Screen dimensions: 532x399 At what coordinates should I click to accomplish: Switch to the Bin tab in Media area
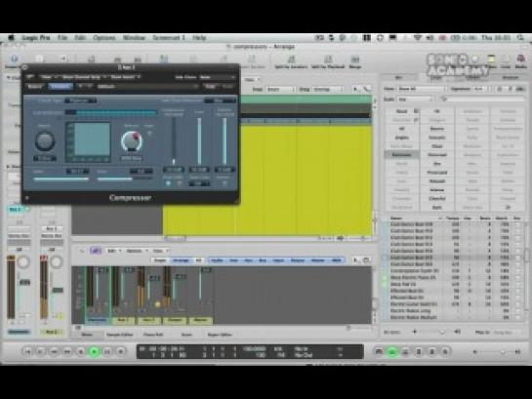coord(399,78)
